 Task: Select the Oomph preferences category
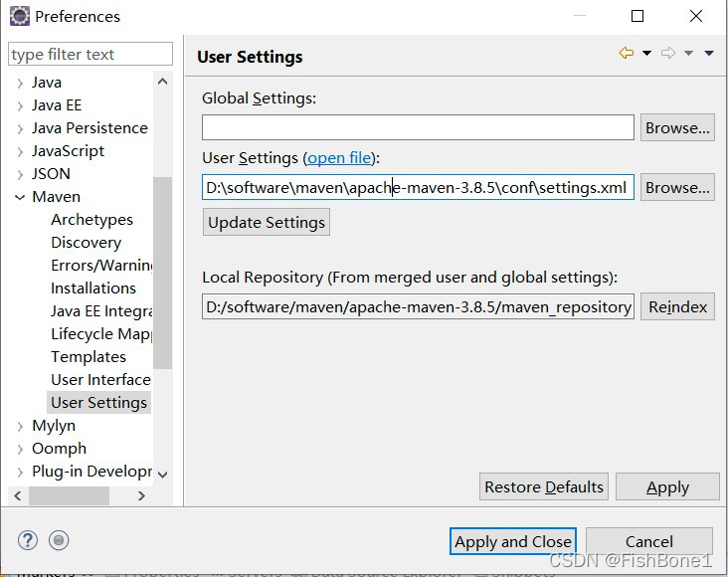(x=59, y=449)
